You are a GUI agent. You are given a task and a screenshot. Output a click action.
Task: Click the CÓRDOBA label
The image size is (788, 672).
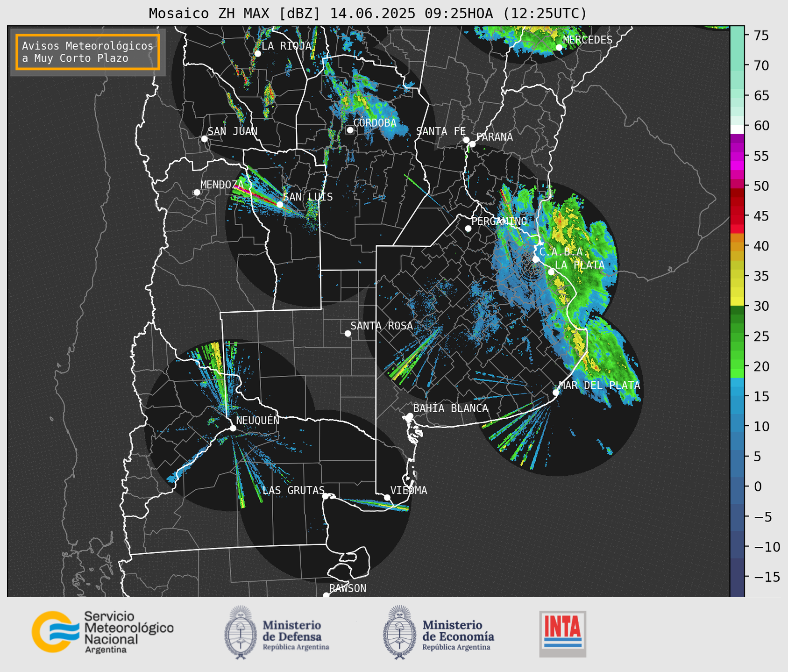click(x=375, y=123)
